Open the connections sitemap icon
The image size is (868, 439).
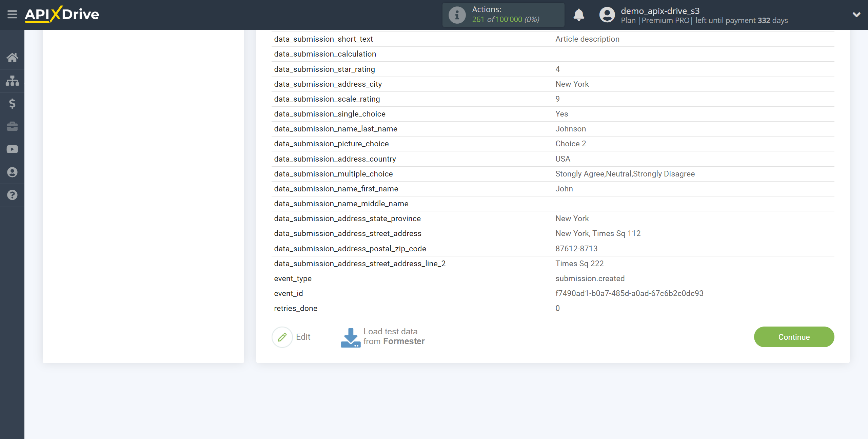(x=12, y=81)
